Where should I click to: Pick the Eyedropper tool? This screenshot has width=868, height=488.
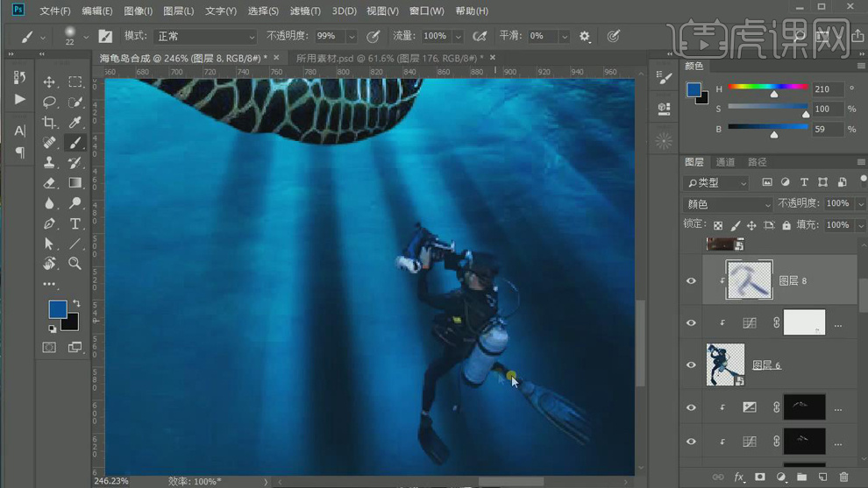[x=75, y=122]
